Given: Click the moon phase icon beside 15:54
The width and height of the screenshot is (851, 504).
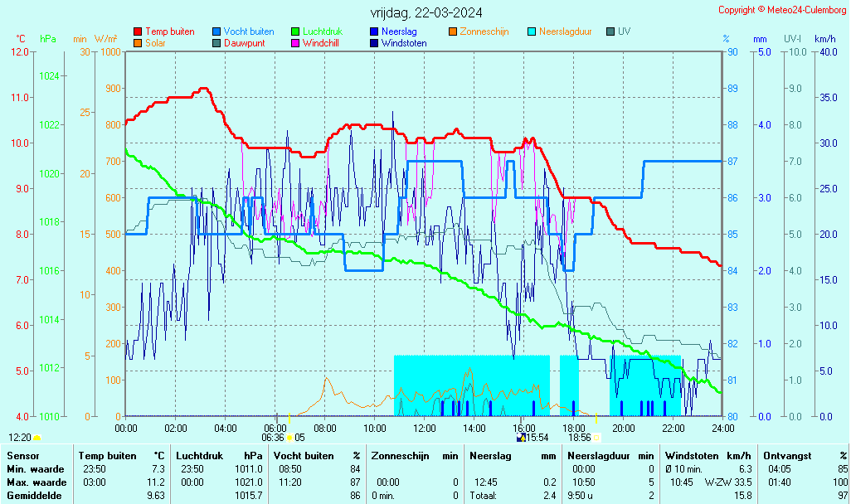Looking at the screenshot, I should point(522,438).
